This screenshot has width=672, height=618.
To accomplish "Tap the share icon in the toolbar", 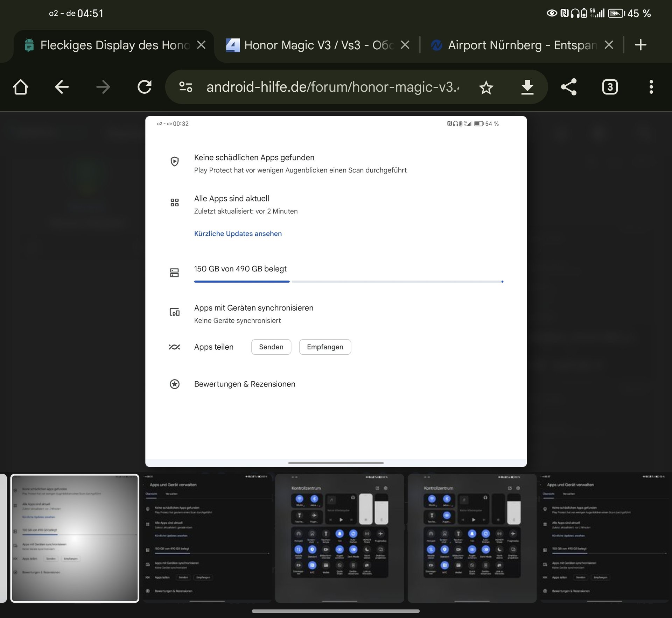I will tap(568, 87).
